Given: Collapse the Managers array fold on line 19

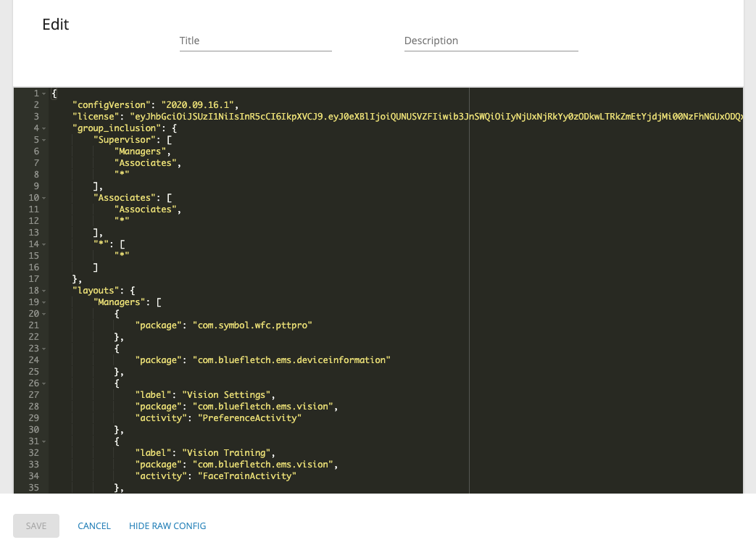Looking at the screenshot, I should coord(44,302).
